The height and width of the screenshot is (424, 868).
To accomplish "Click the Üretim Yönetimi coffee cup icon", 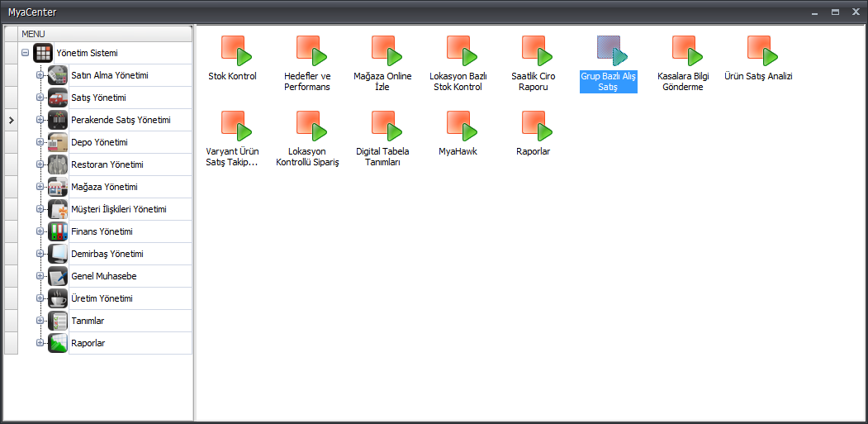I will tap(58, 298).
